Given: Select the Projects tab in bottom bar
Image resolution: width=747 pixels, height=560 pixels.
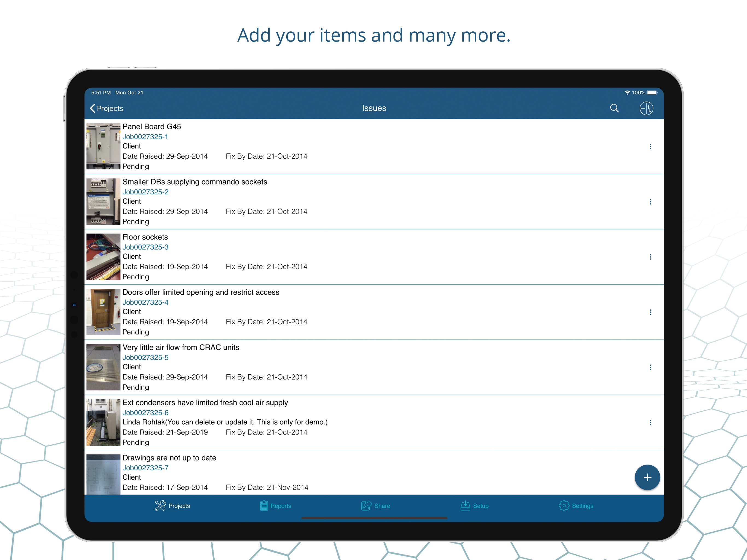Looking at the screenshot, I should 172,506.
